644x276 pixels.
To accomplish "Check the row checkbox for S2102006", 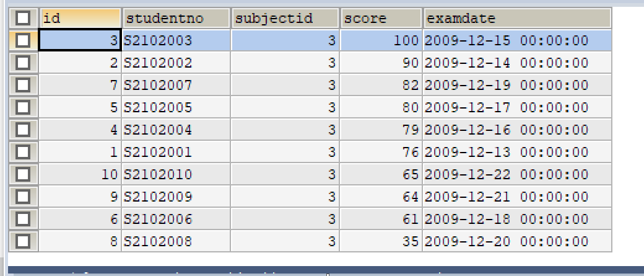I will coord(23,219).
